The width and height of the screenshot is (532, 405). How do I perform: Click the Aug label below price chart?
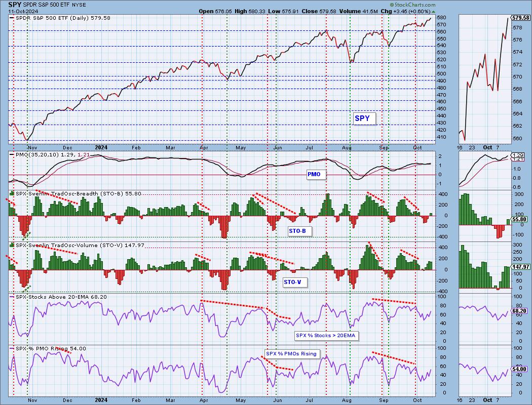tap(347, 148)
